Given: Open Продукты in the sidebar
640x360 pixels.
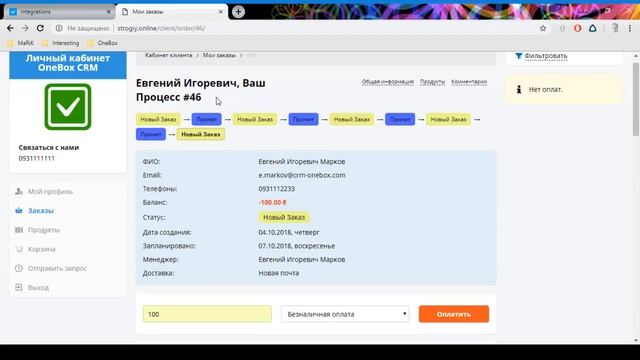Looking at the screenshot, I should tap(44, 230).
